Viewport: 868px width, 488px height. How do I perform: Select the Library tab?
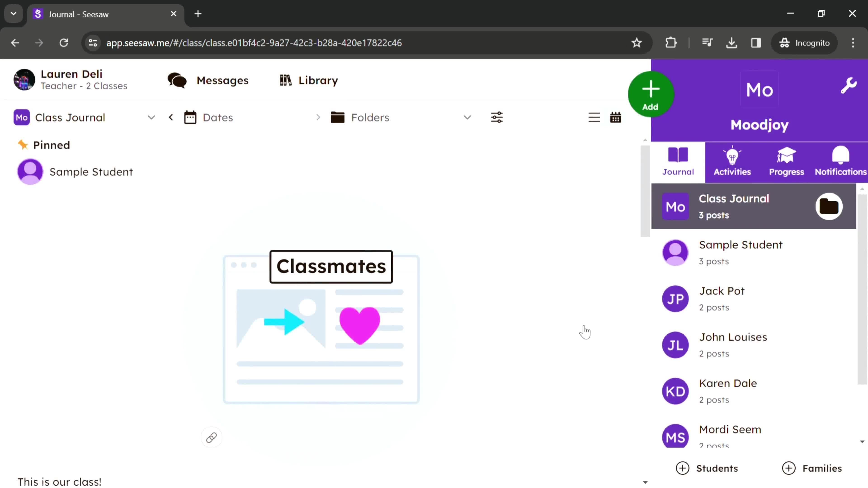[x=308, y=80]
